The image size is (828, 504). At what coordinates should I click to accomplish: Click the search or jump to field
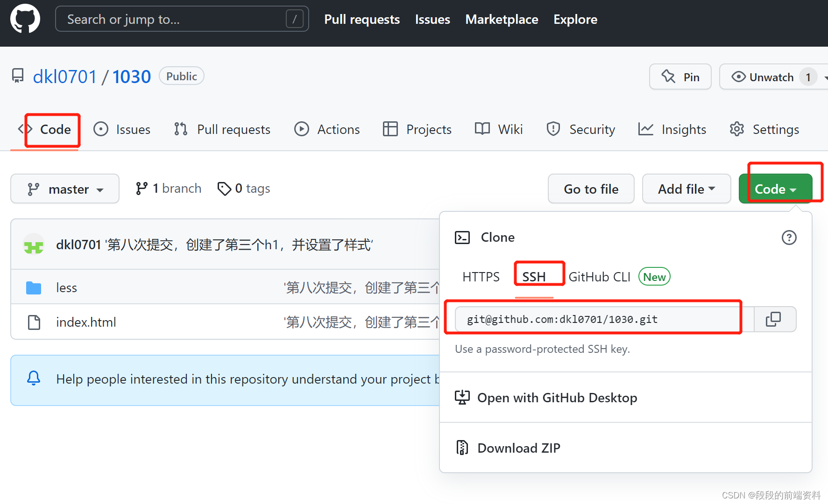coord(182,19)
